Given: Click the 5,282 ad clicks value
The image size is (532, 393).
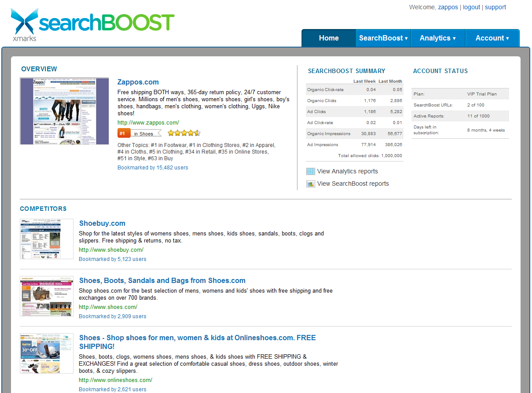Looking at the screenshot, I should (396, 112).
